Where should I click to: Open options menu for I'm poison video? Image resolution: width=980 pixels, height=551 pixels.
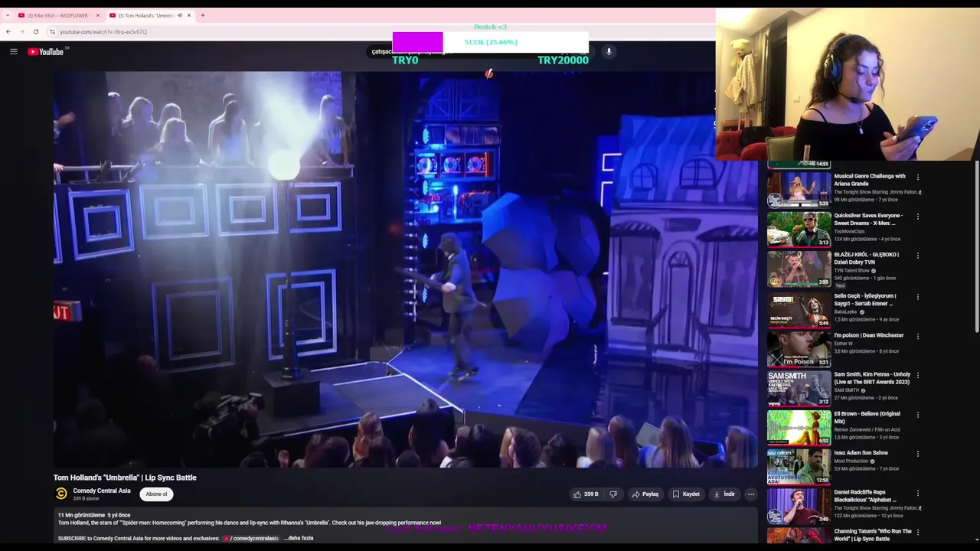[x=918, y=336]
